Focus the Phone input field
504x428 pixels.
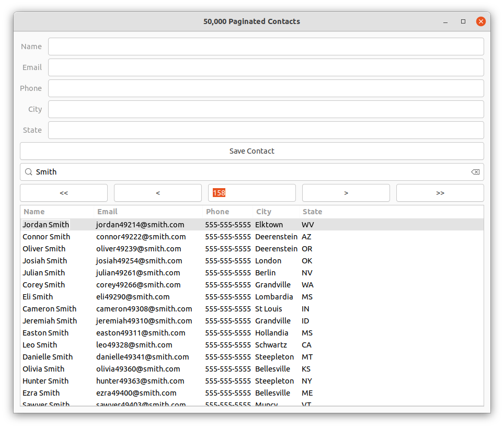coord(266,88)
